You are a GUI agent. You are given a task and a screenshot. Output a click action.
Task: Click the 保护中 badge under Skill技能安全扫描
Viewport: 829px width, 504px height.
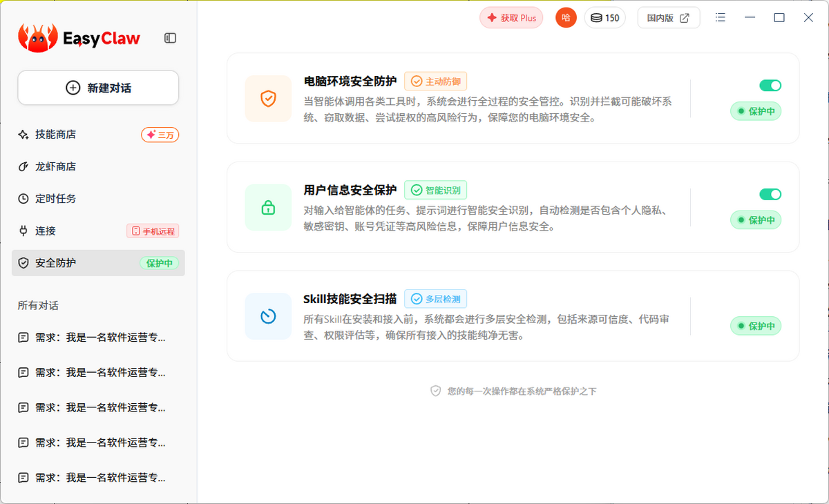756,326
